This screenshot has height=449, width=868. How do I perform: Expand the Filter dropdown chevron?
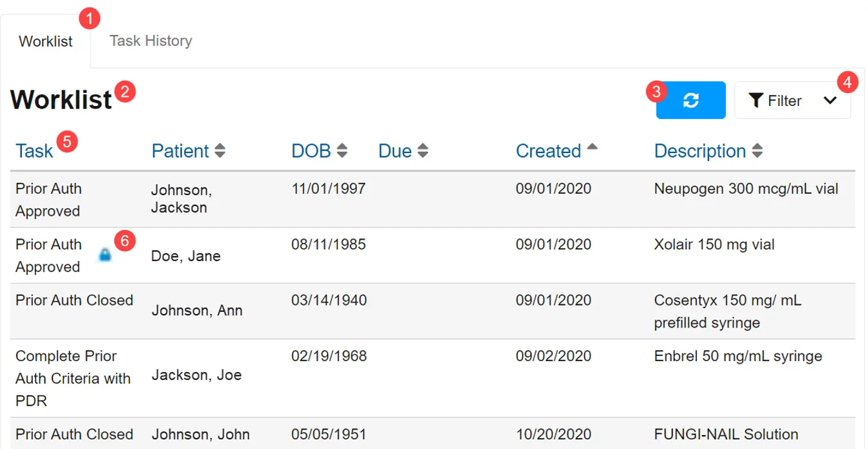click(x=830, y=100)
